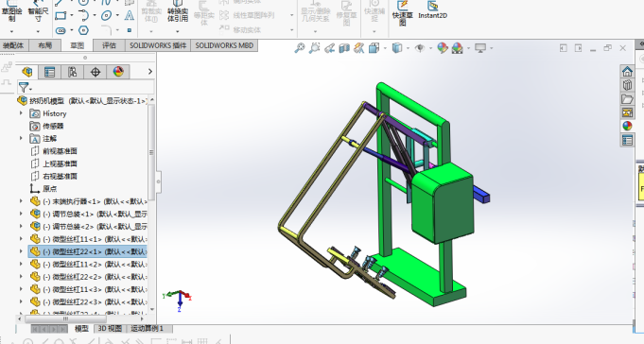Click the feature tree filter funnel

[24, 87]
